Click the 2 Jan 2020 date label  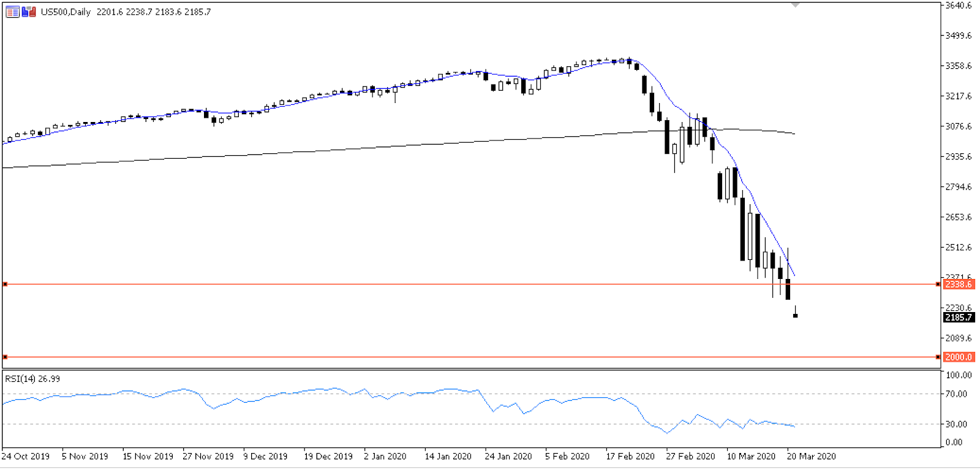tap(385, 457)
